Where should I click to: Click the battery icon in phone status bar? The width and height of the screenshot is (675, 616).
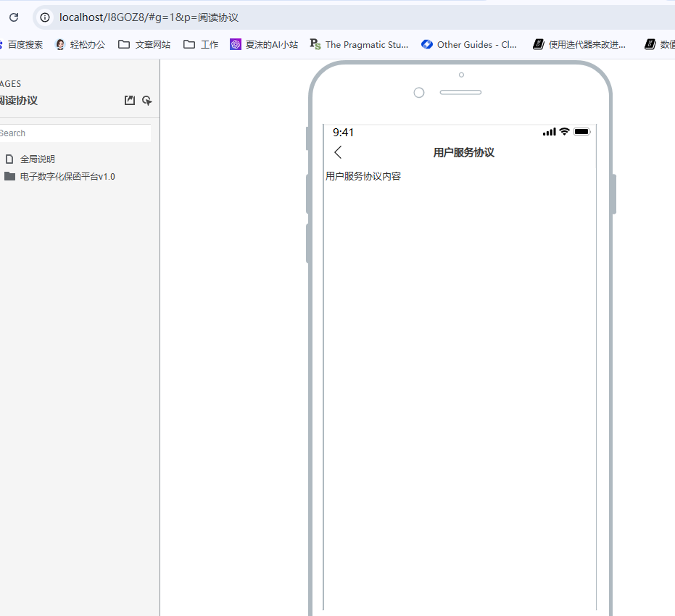[x=582, y=132]
